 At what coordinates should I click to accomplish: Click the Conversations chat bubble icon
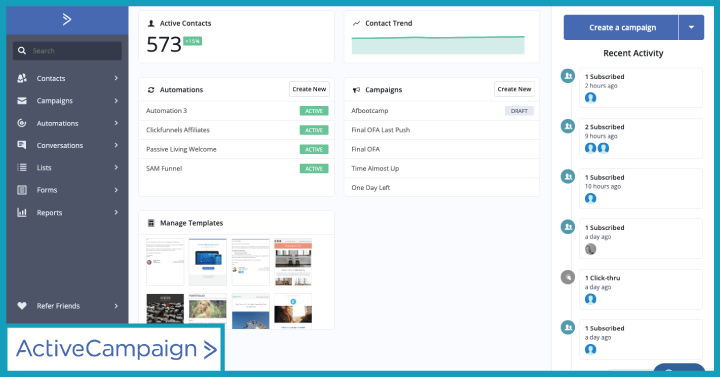(x=22, y=145)
